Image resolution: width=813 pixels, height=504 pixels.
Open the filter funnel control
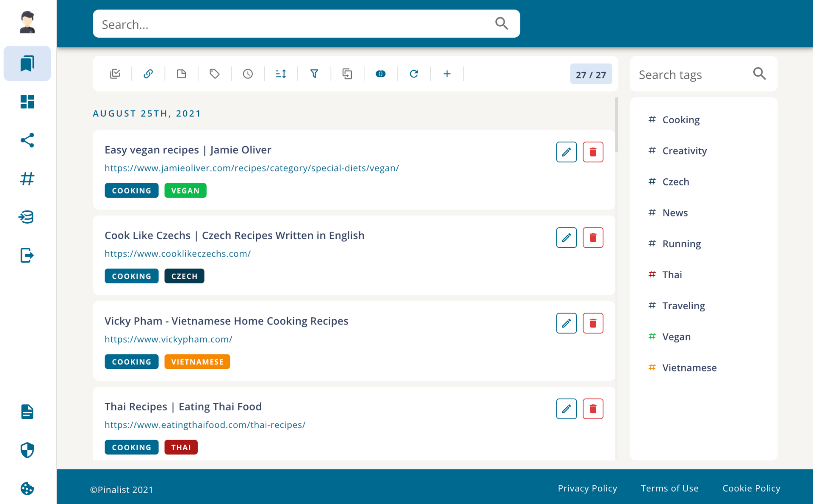click(x=314, y=74)
